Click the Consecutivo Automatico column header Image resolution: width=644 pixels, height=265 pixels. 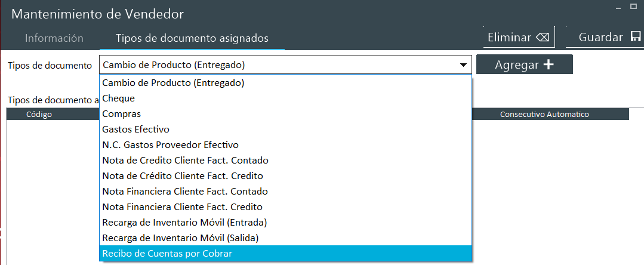tap(544, 114)
